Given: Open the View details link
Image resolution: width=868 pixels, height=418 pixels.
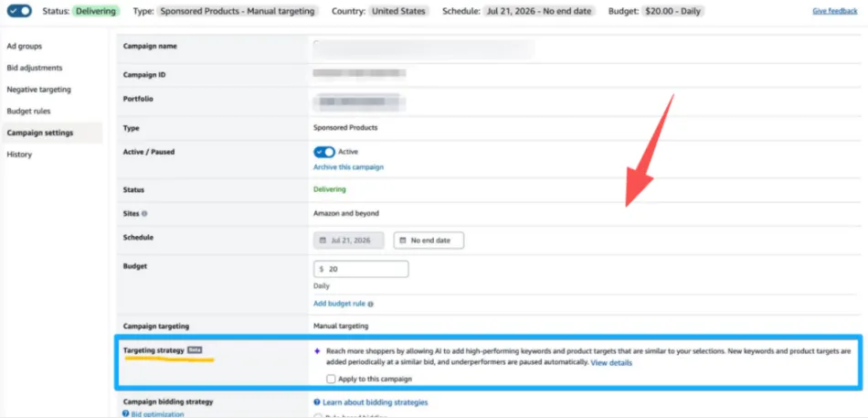Looking at the screenshot, I should [611, 362].
